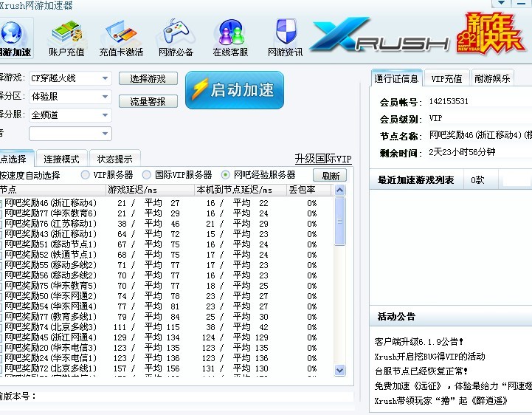
Task: Click the 新年快乐 banner image
Action: click(x=490, y=33)
